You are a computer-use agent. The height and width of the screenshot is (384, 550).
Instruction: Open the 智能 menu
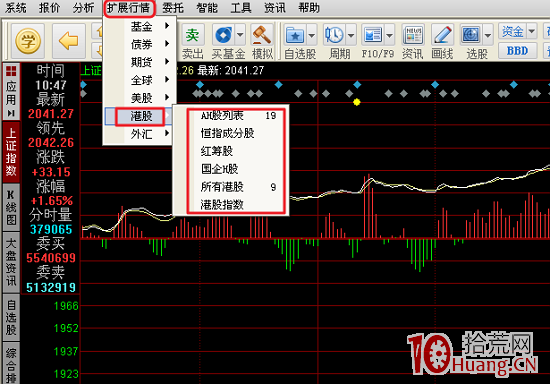[x=207, y=8]
